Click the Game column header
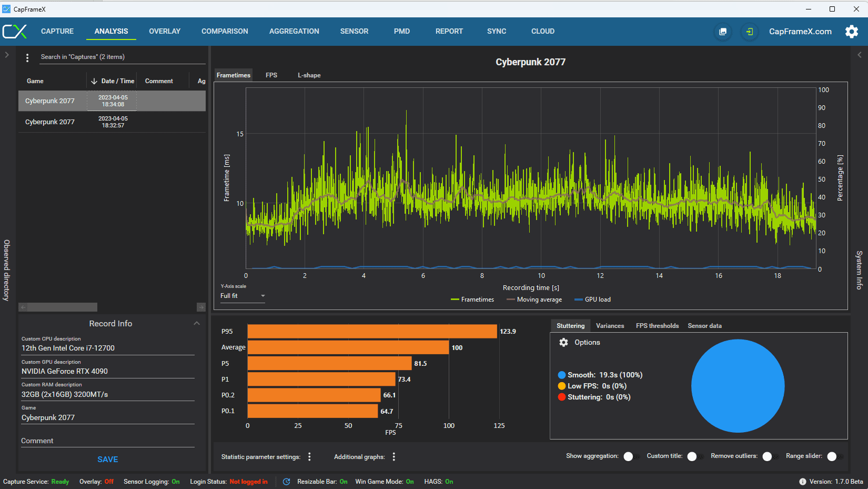 point(35,81)
